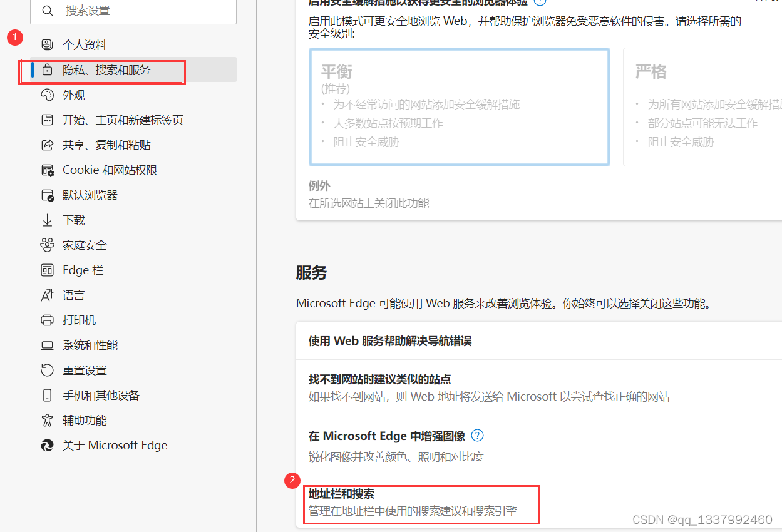Open 重置设置 settings entry
The width and height of the screenshot is (782, 532).
pyautogui.click(x=85, y=370)
